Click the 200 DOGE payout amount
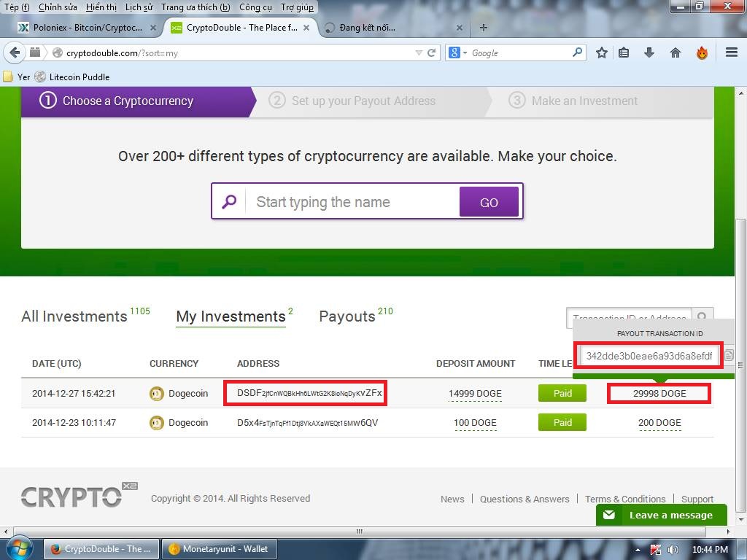The width and height of the screenshot is (747, 560). click(x=659, y=423)
